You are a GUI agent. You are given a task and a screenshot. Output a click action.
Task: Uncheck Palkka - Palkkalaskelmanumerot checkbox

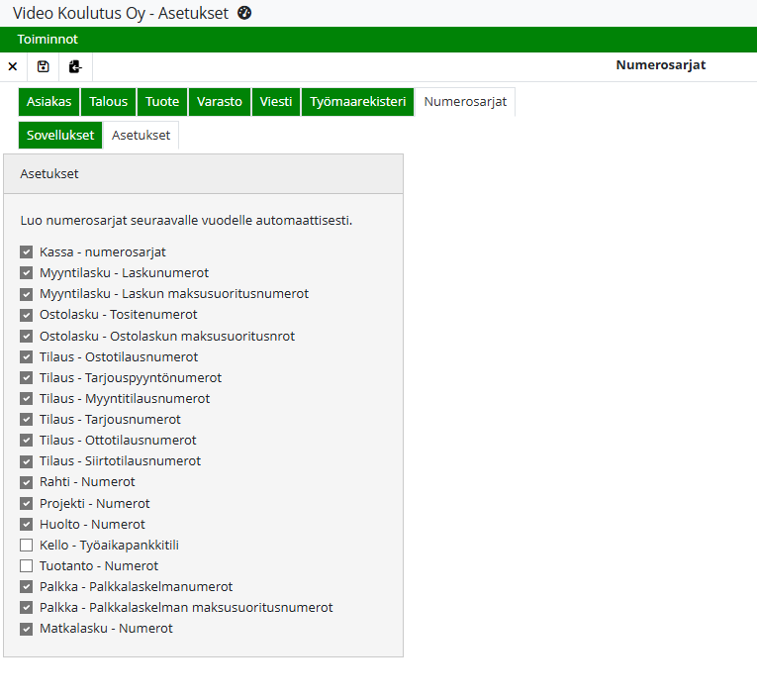point(27,586)
